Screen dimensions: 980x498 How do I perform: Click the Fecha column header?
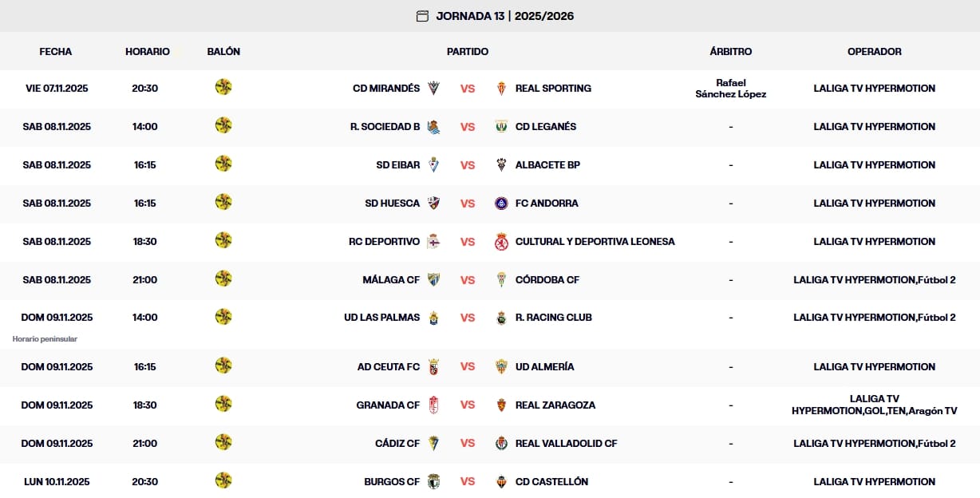[x=56, y=52]
